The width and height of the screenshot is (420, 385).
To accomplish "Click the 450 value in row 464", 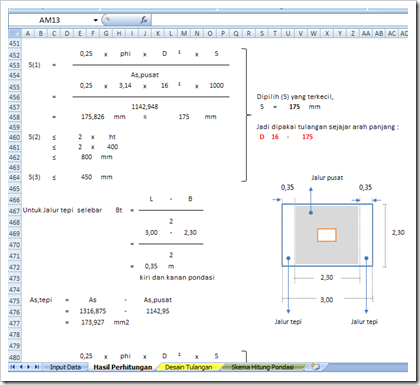I will [x=86, y=177].
